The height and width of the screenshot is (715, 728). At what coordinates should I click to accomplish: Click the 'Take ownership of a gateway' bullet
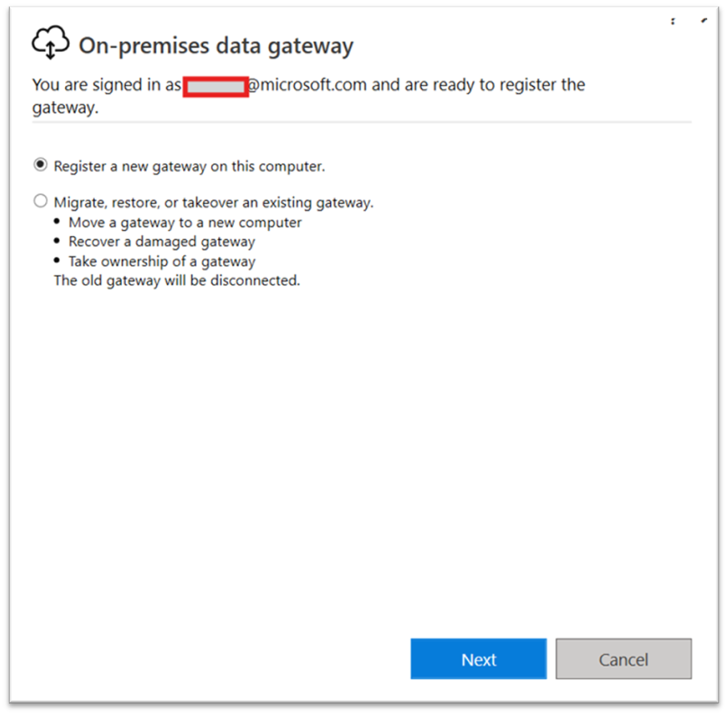[161, 262]
